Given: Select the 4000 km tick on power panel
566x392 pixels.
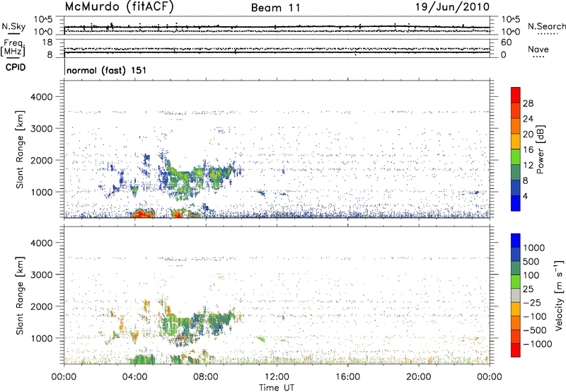Looking at the screenshot, I should 42,97.
